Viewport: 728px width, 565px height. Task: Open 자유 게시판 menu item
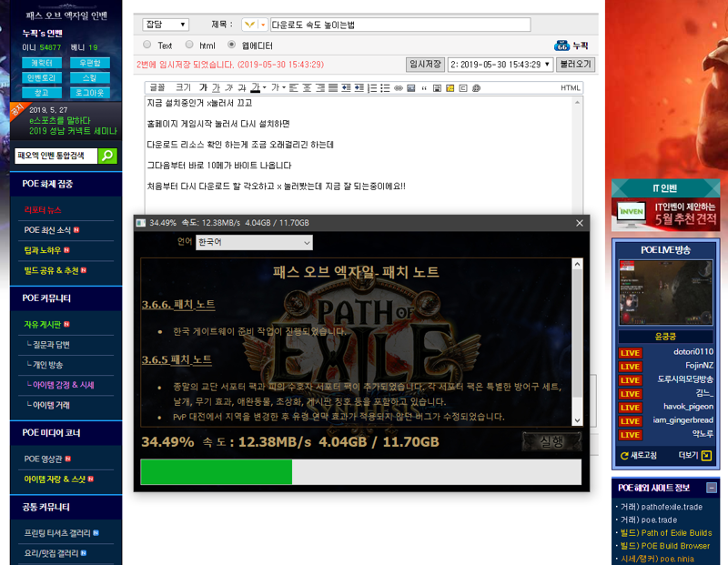43,325
